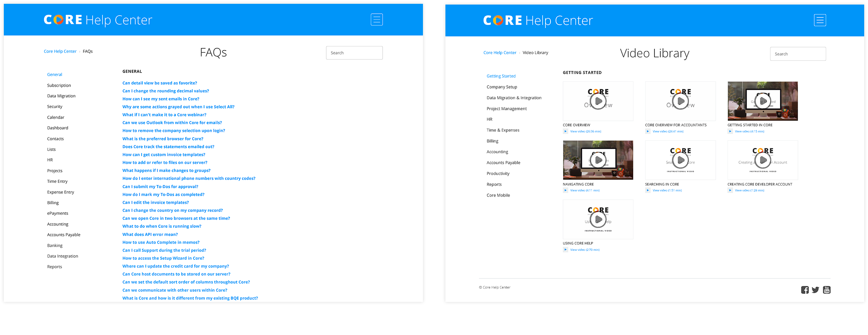Select Projects in FAQs sidebar

[x=54, y=171]
